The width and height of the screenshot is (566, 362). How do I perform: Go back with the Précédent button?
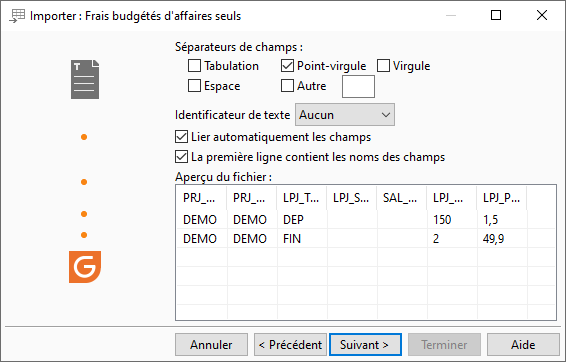(291, 345)
